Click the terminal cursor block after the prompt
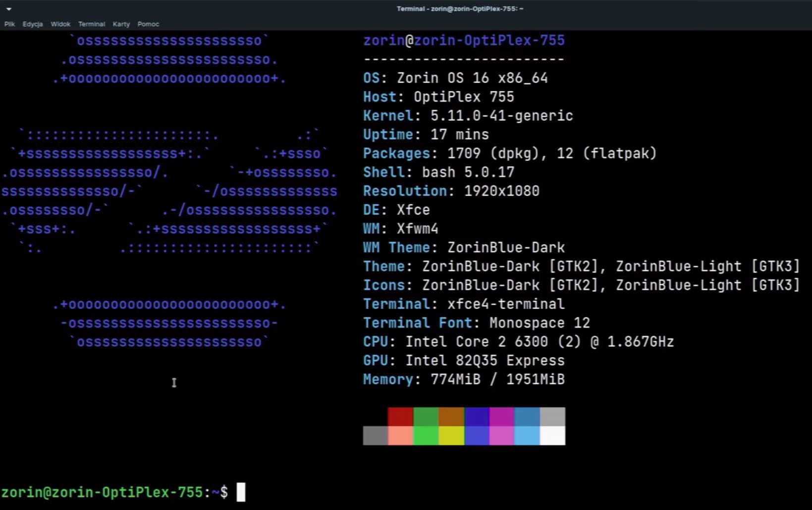 click(241, 492)
